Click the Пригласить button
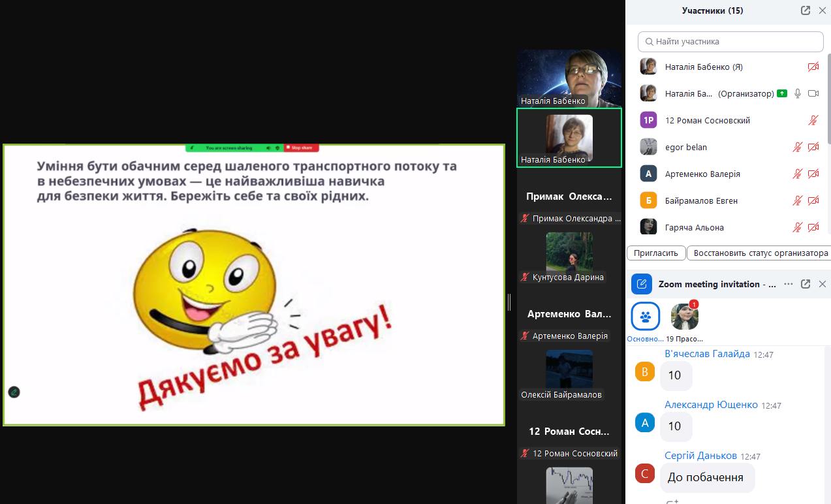 (x=657, y=253)
